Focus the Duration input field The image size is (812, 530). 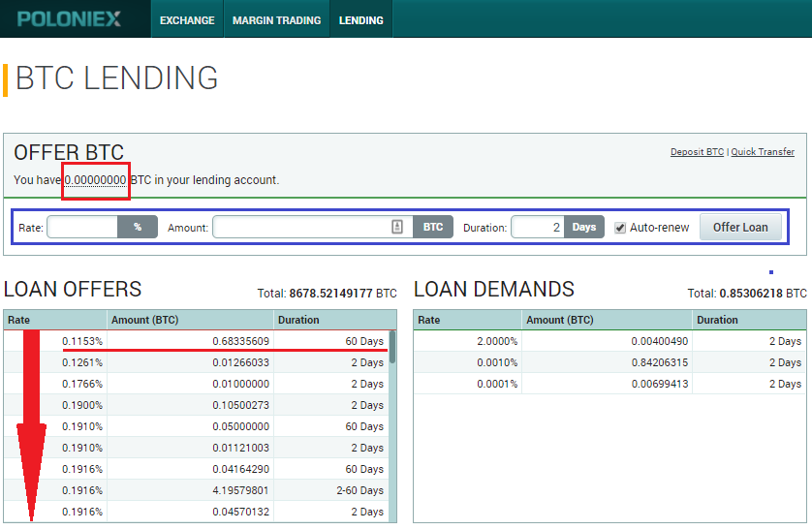538,227
